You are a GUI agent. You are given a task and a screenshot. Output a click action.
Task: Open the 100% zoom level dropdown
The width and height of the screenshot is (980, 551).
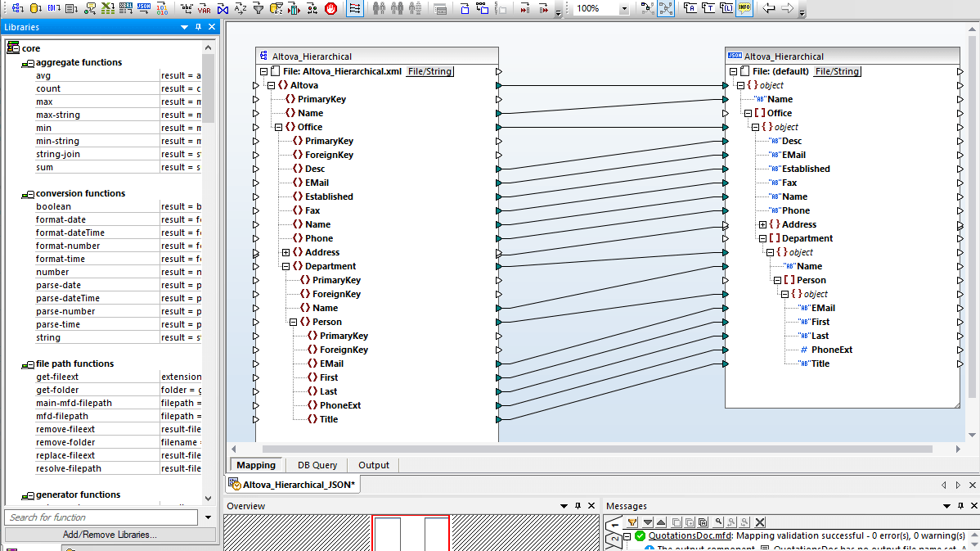click(623, 9)
